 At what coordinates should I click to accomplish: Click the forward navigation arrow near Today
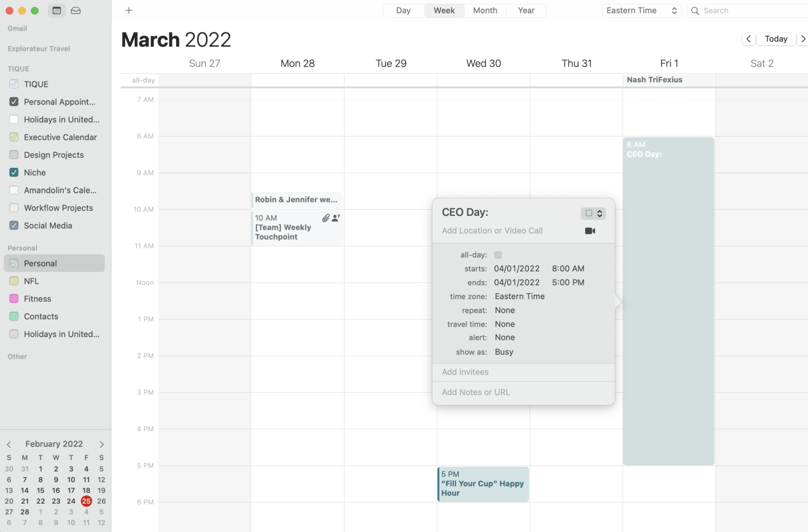803,39
